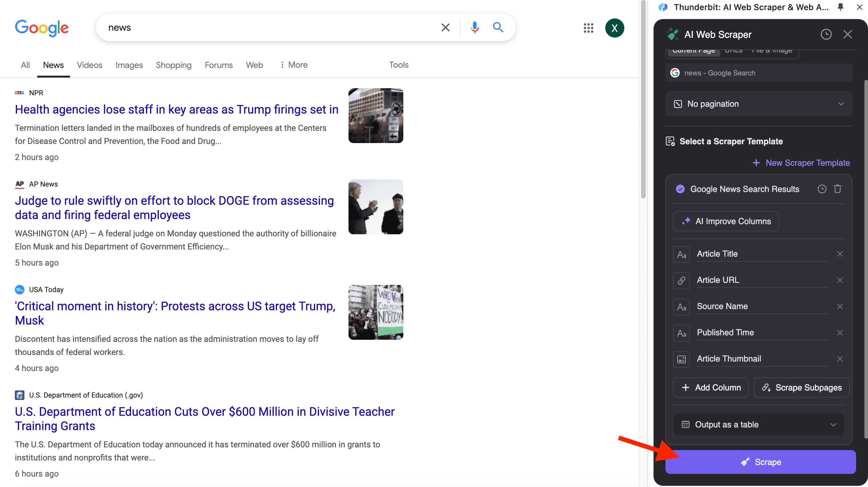The image size is (868, 487).
Task: Switch to the Videos search tab
Action: (x=89, y=65)
